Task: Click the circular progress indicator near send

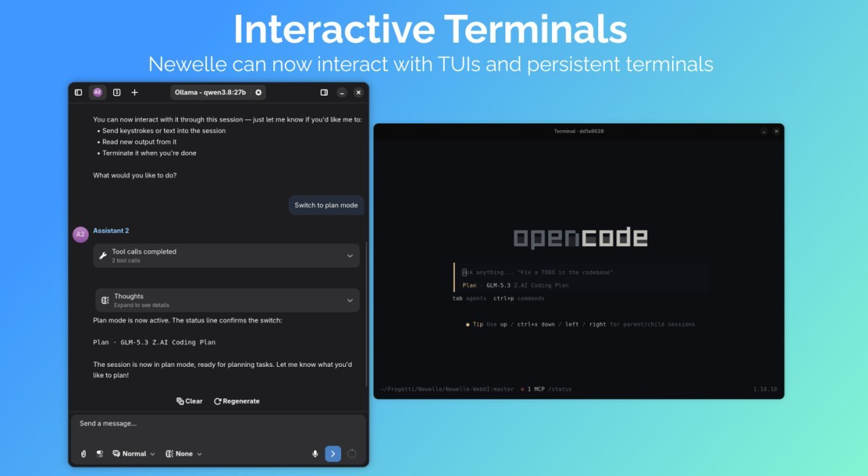Action: point(352,454)
